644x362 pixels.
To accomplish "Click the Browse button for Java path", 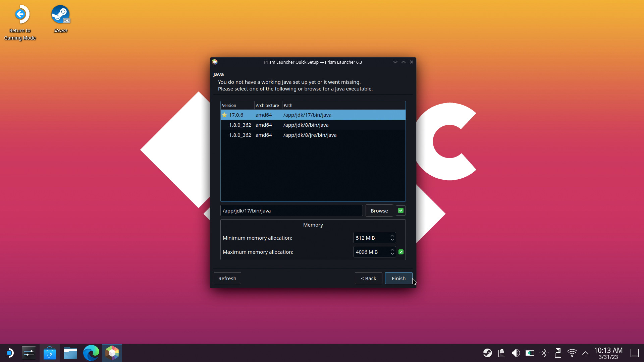I will pos(379,210).
